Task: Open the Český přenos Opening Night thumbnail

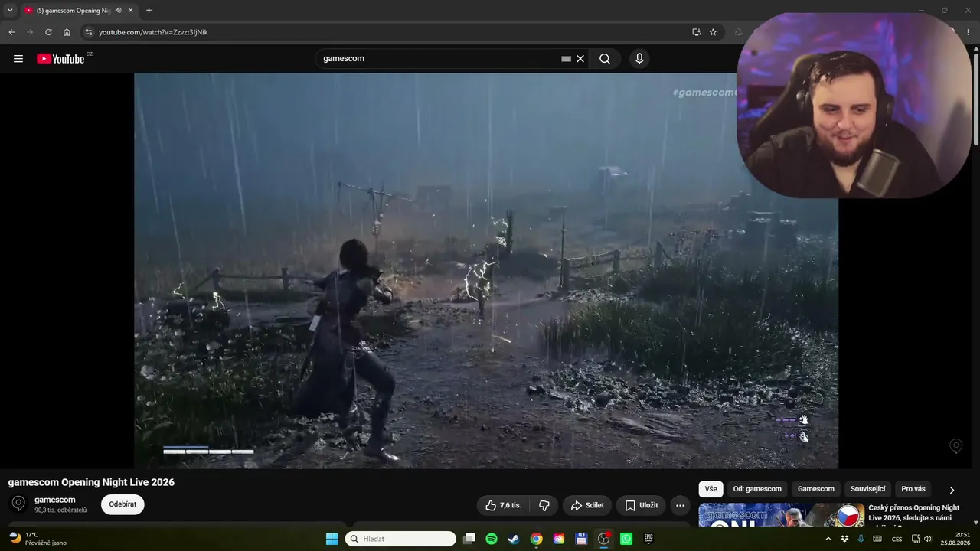Action: pyautogui.click(x=781, y=514)
